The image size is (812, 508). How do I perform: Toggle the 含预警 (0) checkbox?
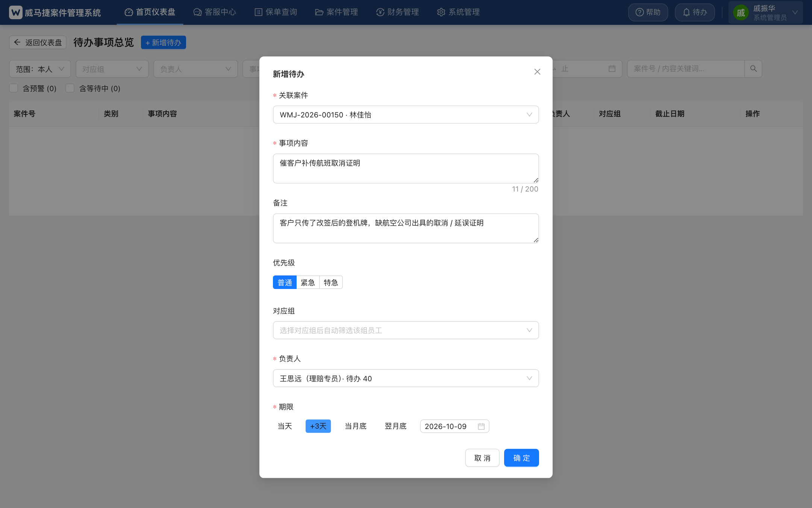pos(14,88)
